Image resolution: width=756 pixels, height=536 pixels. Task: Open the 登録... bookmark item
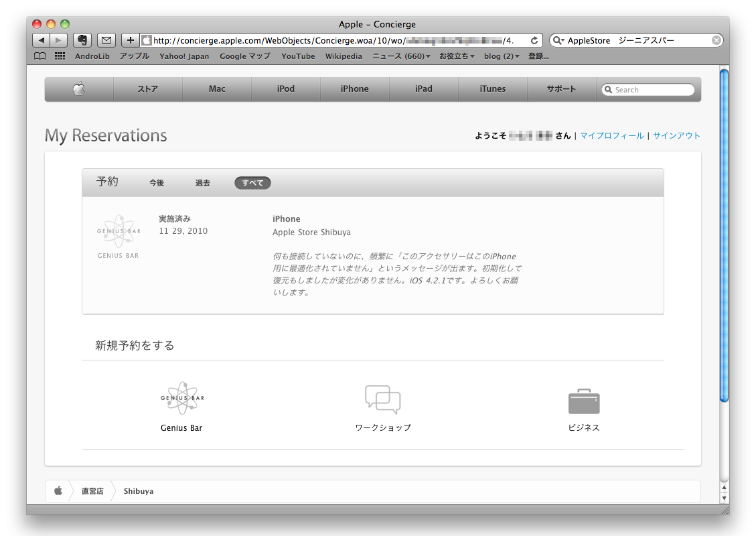[538, 56]
